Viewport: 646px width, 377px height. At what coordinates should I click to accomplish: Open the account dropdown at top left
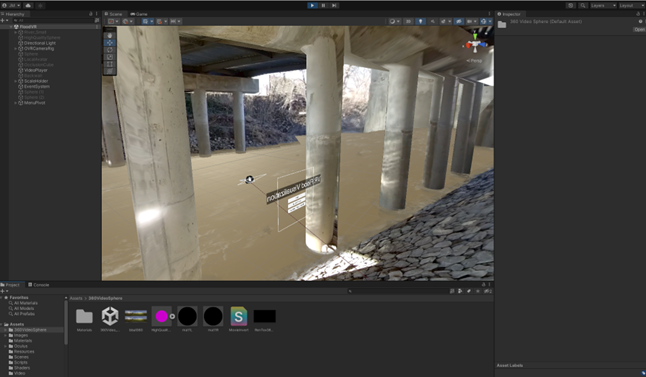11,5
